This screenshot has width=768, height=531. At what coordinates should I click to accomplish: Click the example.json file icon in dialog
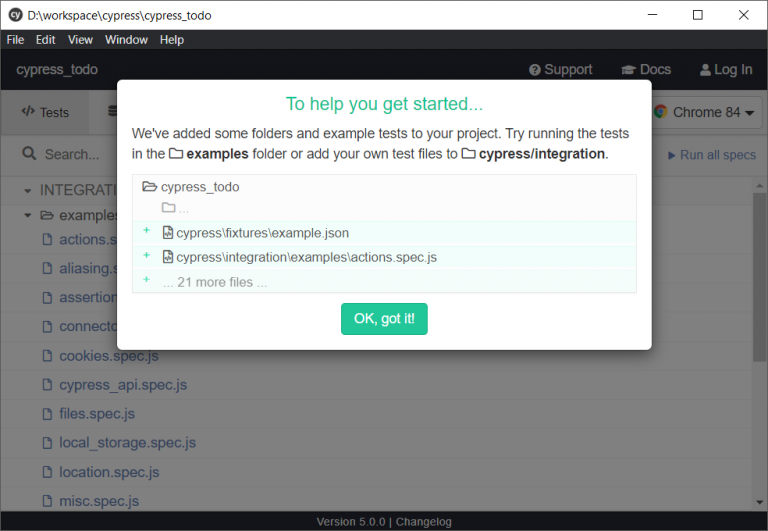(168, 233)
